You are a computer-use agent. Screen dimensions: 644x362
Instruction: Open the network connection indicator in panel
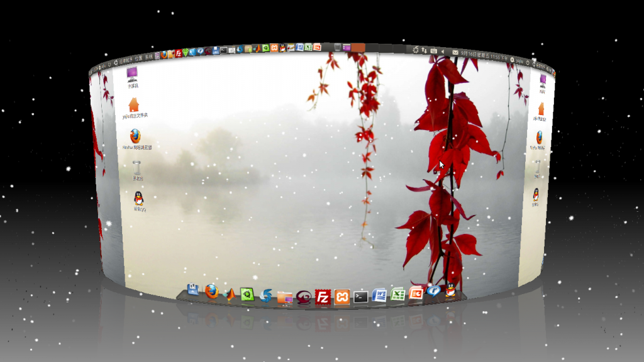(x=425, y=50)
